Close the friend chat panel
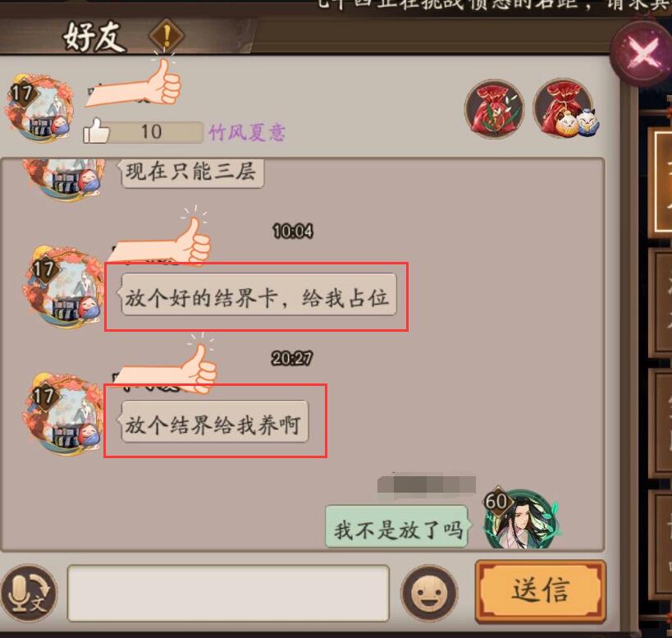Viewport: 672px width, 638px height. tap(642, 53)
